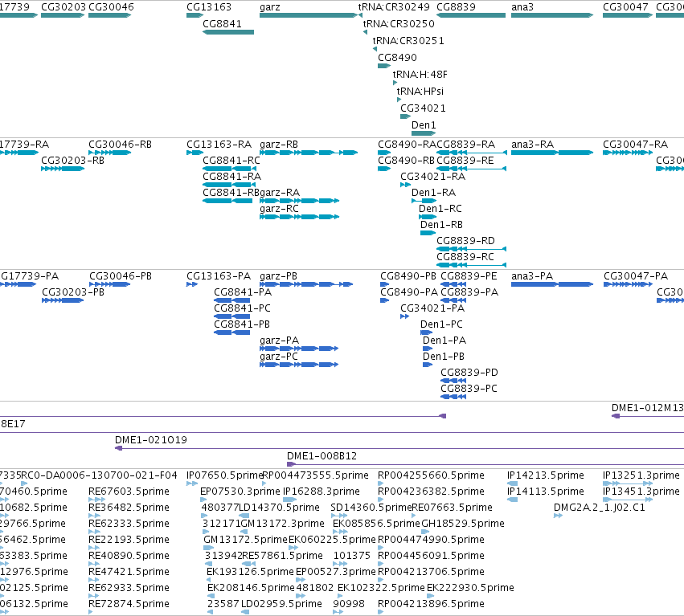Select the CG8839-PE coding feature
The height and width of the screenshot is (616, 684).
[453, 284]
